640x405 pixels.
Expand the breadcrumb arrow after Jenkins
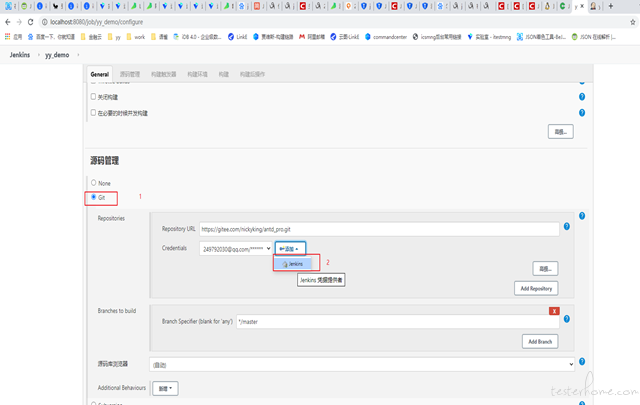[38, 55]
